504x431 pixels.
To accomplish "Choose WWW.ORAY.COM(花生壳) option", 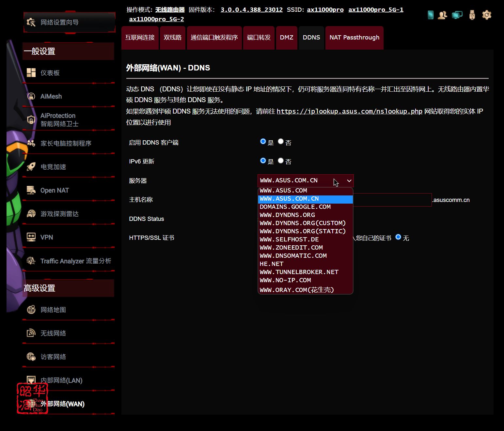I will point(306,290).
